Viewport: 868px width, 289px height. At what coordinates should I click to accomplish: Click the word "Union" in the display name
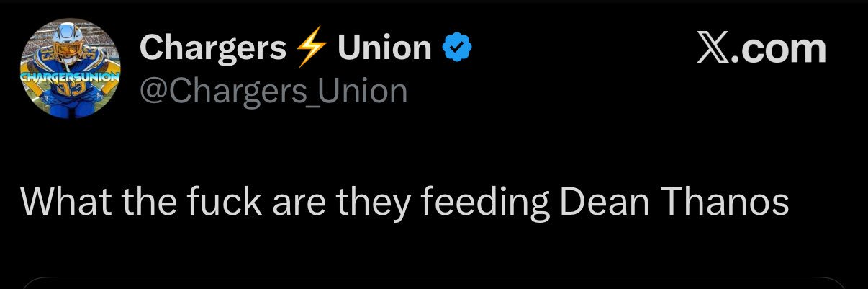[384, 48]
